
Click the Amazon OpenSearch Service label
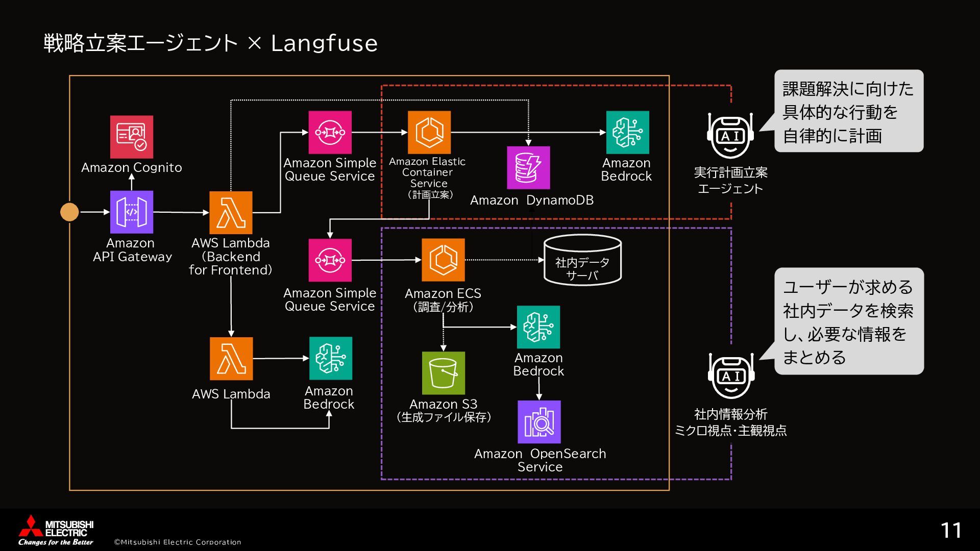tap(540, 460)
